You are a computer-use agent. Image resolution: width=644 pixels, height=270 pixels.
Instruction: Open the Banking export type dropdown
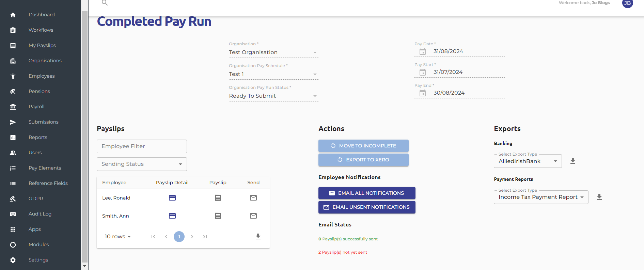point(528,161)
